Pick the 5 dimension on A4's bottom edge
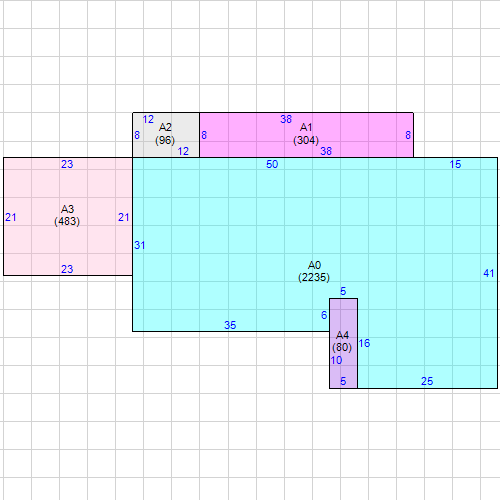 click(x=343, y=381)
